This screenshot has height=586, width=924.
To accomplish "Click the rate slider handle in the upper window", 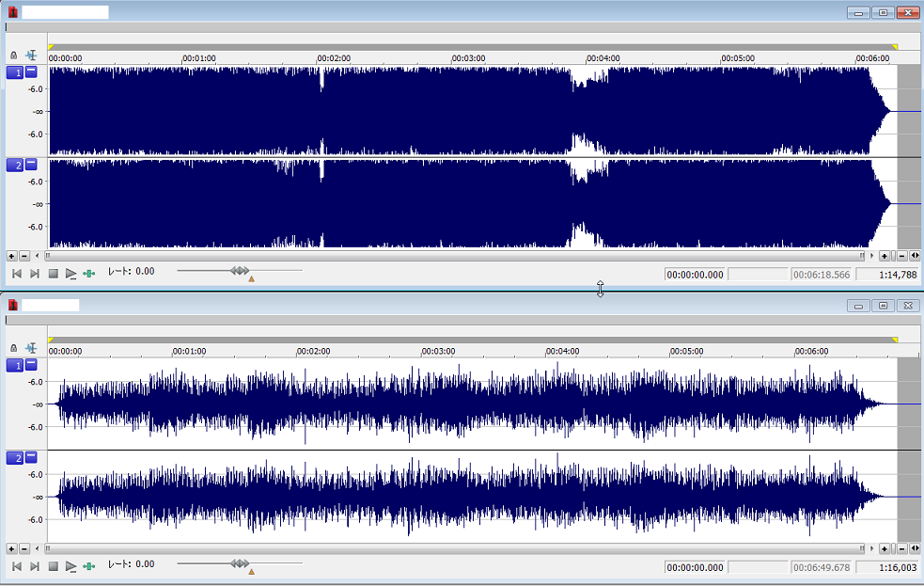I will pos(240,271).
